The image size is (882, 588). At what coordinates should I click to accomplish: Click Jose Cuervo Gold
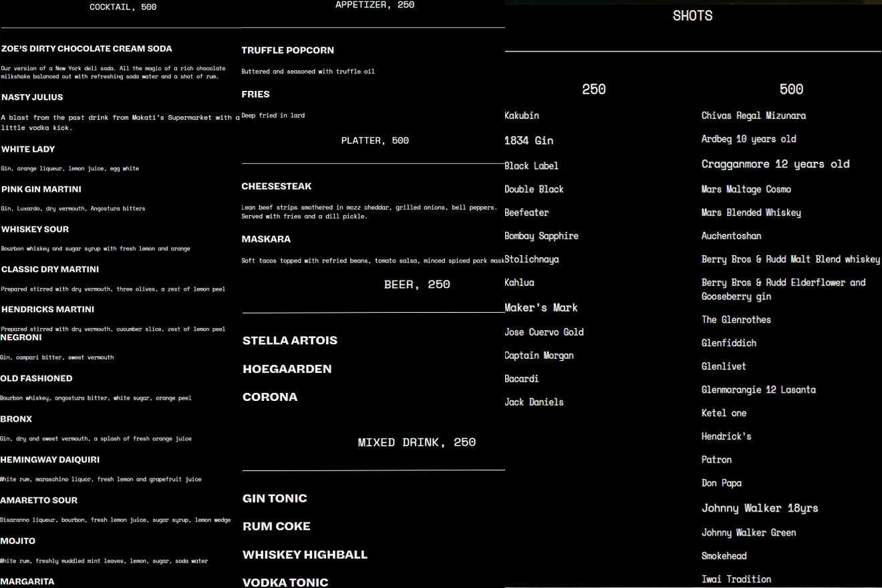coord(544,332)
